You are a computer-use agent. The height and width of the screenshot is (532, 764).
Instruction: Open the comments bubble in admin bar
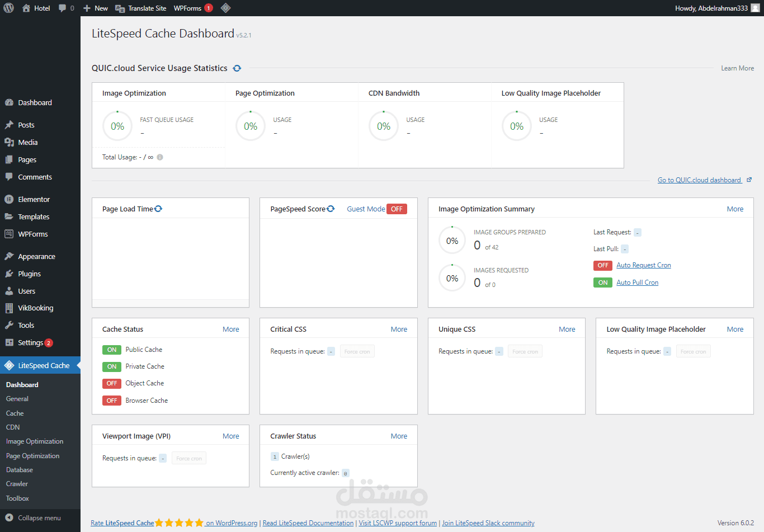point(62,8)
